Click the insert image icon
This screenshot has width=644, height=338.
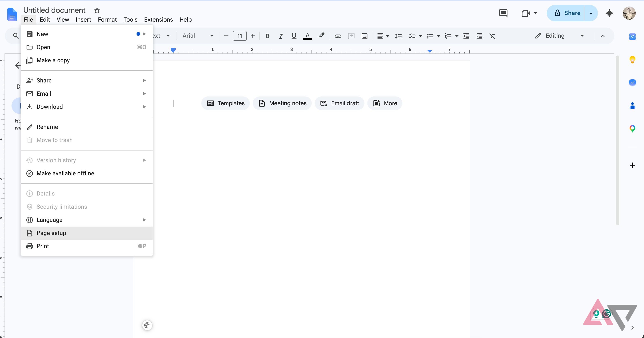[365, 36]
